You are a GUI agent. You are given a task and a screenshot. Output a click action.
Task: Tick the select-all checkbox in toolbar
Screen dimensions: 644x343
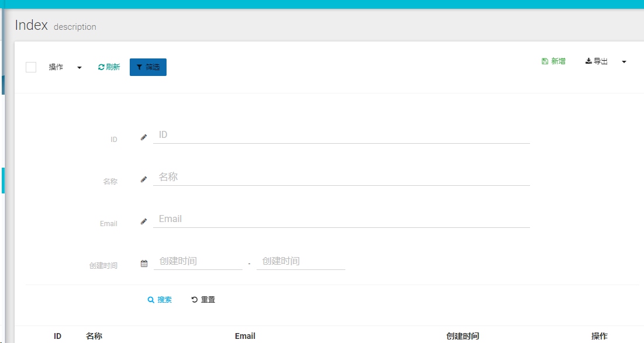click(x=31, y=67)
